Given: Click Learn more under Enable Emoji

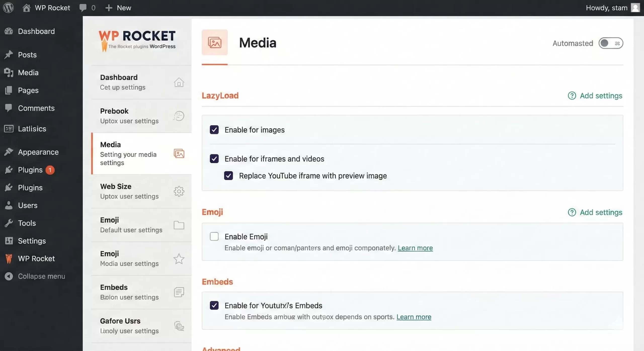Looking at the screenshot, I should click(x=415, y=248).
